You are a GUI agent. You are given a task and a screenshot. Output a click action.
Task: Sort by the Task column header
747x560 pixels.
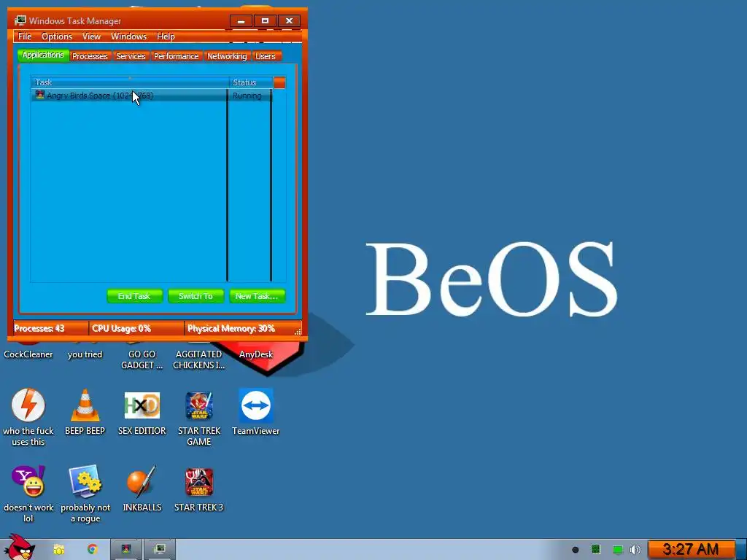click(130, 82)
